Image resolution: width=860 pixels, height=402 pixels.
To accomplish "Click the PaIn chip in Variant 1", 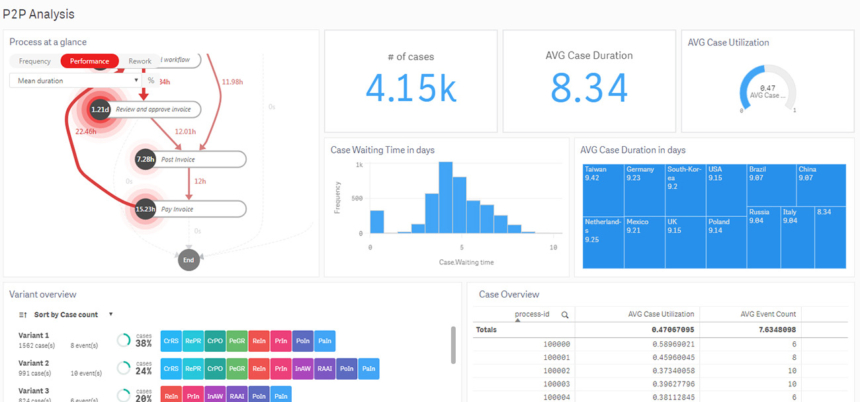I will pyautogui.click(x=325, y=341).
